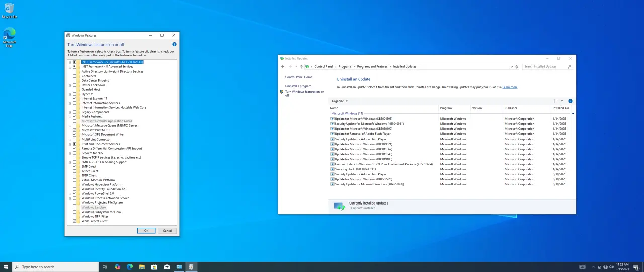
Task: Open File Explorer from the taskbar
Action: click(x=142, y=267)
